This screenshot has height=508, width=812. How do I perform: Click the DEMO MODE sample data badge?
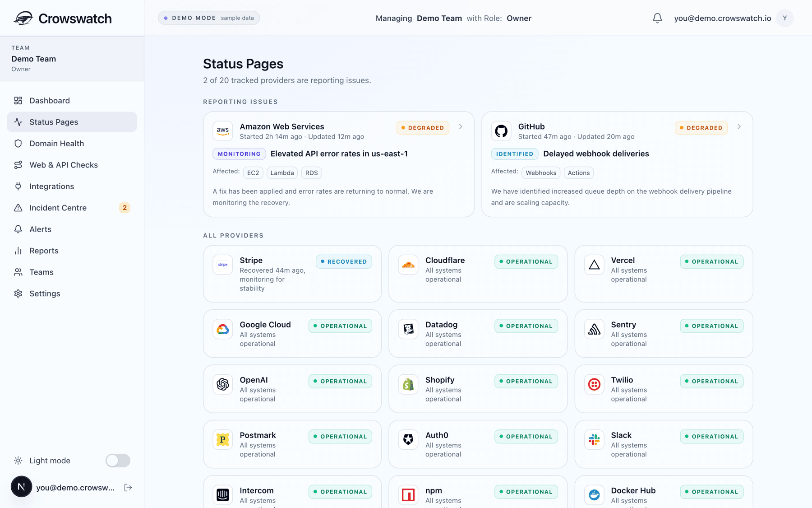209,18
